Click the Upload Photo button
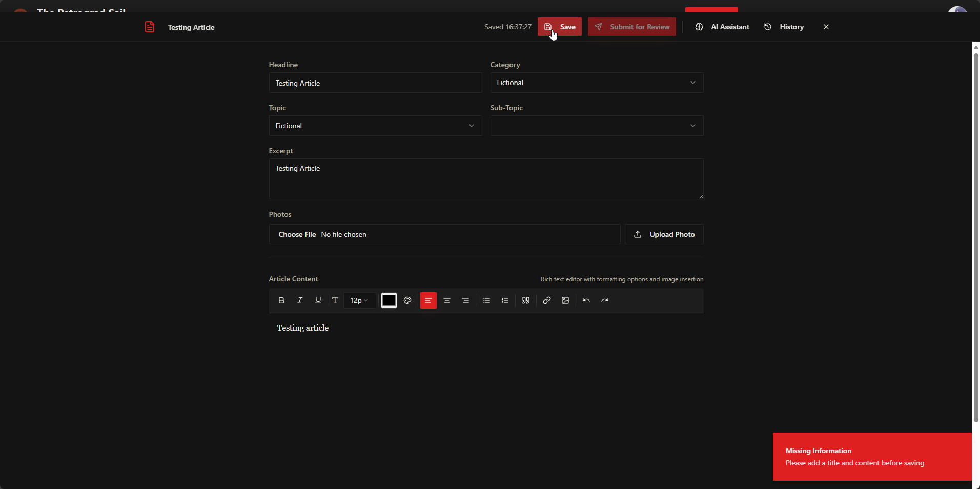 [664, 234]
